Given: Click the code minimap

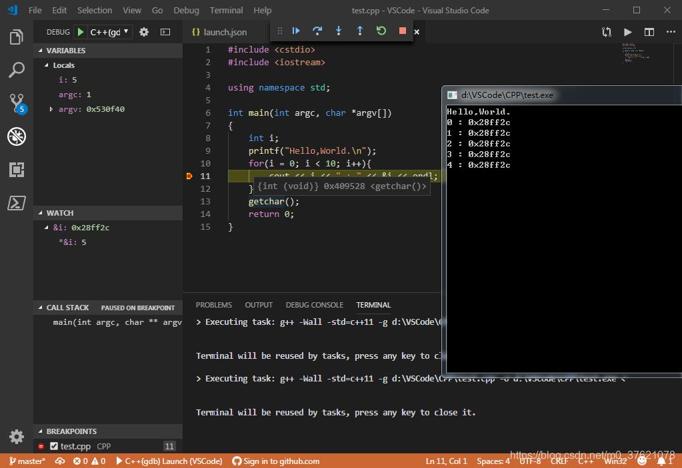Looking at the screenshot, I should pyautogui.click(x=636, y=53).
